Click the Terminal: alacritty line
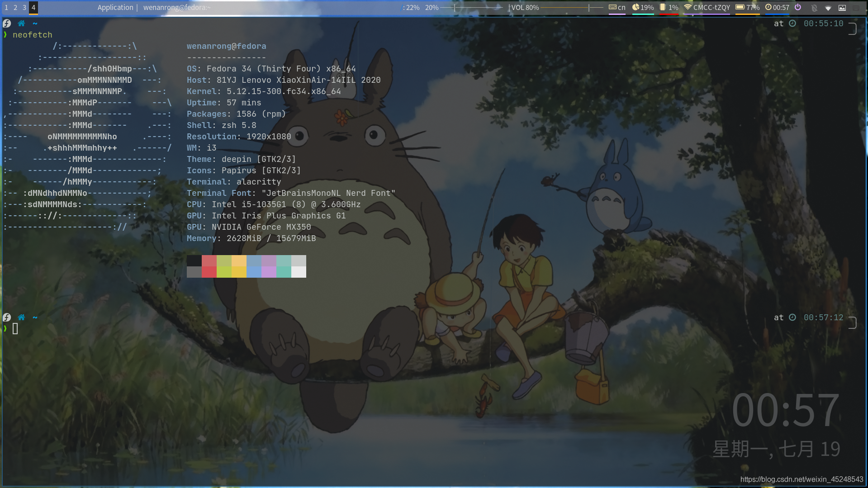 pos(234,182)
